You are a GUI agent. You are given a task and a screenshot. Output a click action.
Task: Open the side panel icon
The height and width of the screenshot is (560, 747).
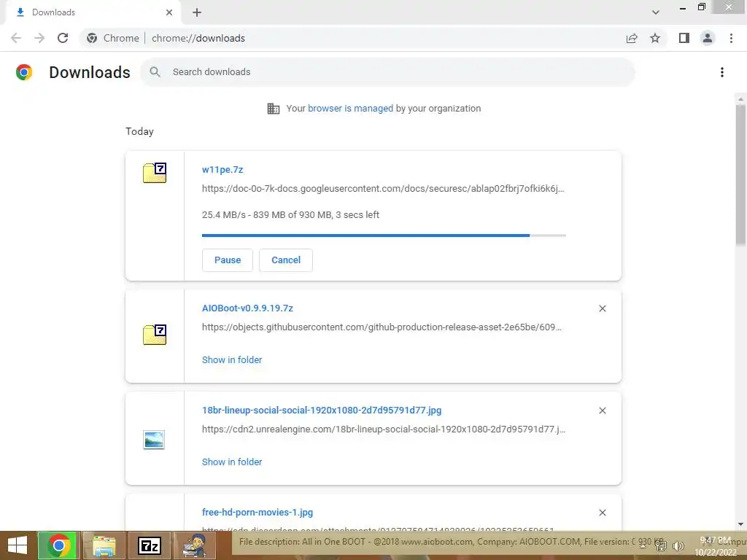click(x=684, y=38)
